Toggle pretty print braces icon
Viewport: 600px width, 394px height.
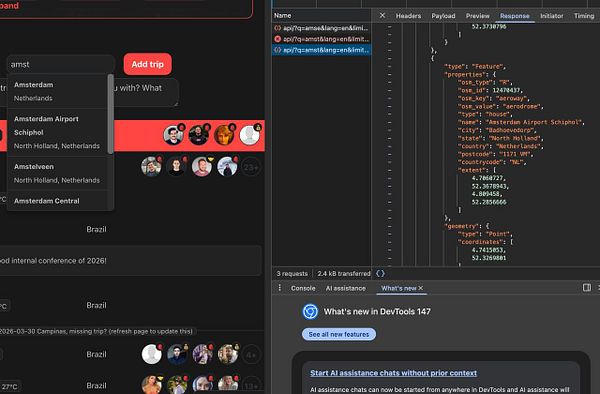click(380, 274)
